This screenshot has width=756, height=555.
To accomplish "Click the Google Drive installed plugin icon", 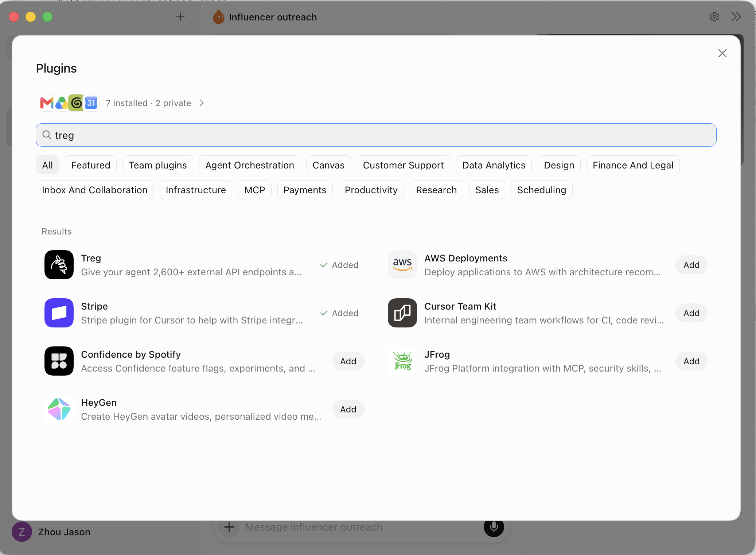I will (x=62, y=103).
